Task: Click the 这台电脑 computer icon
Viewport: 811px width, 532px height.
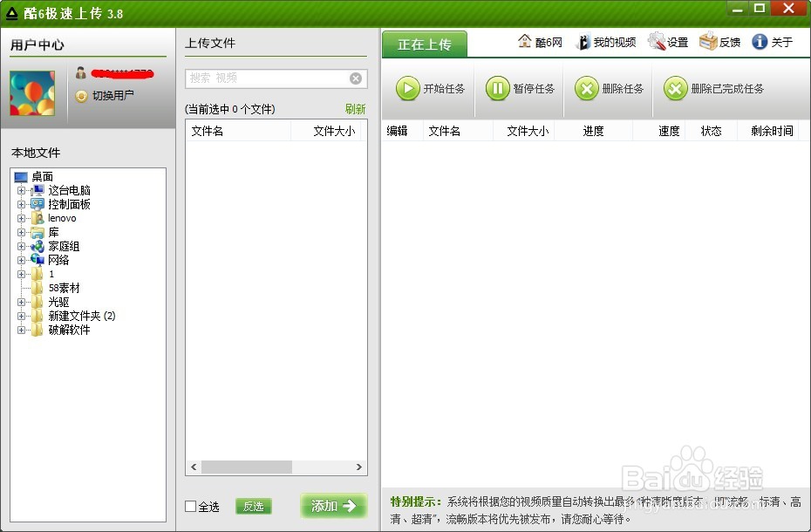Action: (37, 190)
